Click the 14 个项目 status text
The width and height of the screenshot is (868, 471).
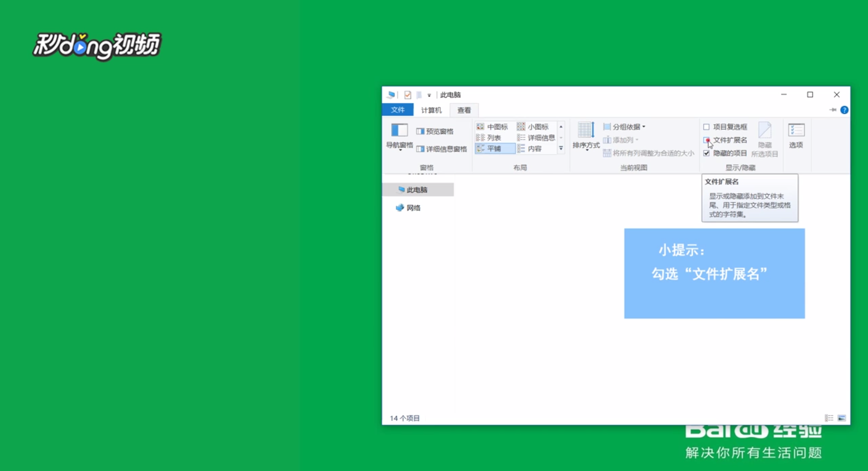point(405,418)
